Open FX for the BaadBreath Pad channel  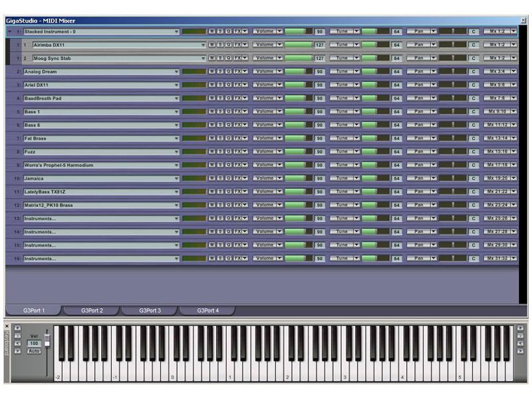tap(237, 98)
